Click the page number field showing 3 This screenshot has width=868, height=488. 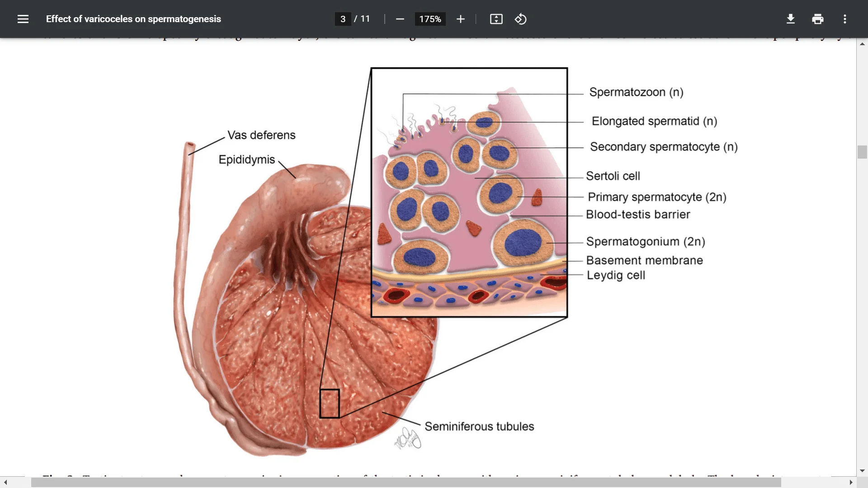point(343,19)
